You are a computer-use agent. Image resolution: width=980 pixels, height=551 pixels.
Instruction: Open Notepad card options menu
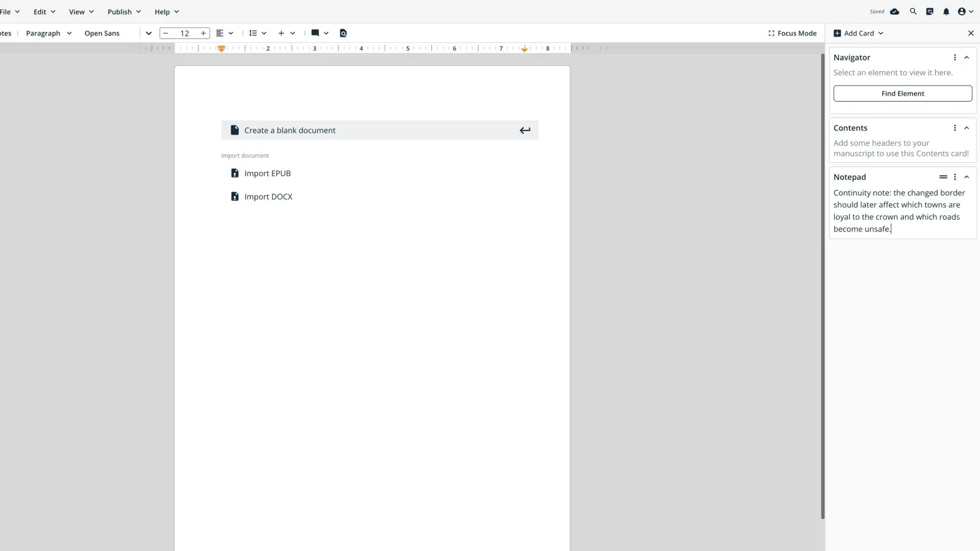955,177
